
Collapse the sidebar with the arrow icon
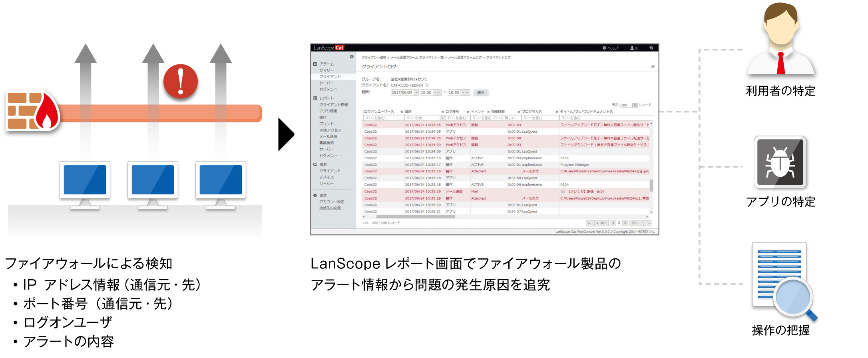click(x=352, y=57)
